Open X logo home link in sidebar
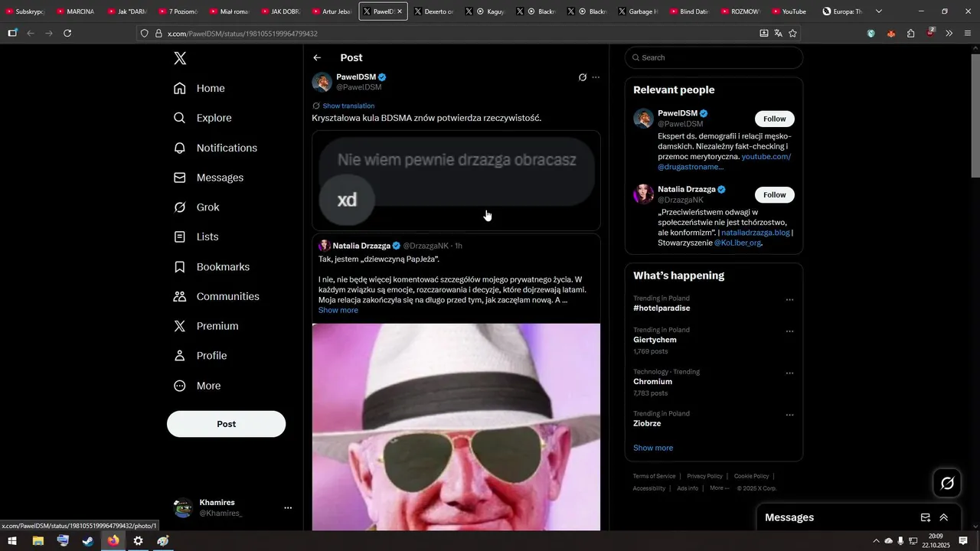The image size is (980, 551). [x=180, y=58]
